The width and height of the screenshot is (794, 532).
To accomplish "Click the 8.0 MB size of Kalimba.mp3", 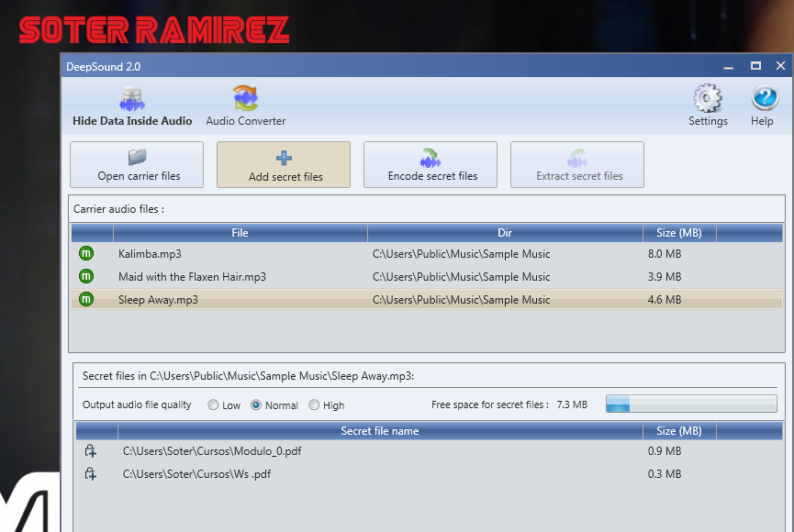I will click(665, 253).
